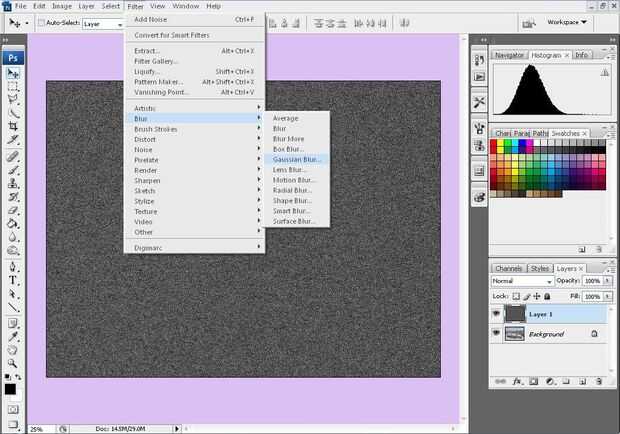Select the Paint Bucket tool
Screen dimensions: 620x434
13,224
